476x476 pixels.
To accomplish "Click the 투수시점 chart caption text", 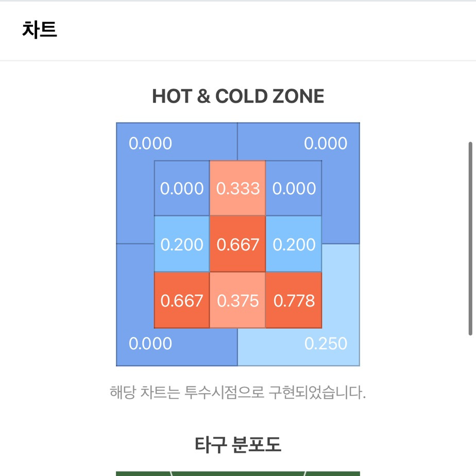I will coord(237,392).
